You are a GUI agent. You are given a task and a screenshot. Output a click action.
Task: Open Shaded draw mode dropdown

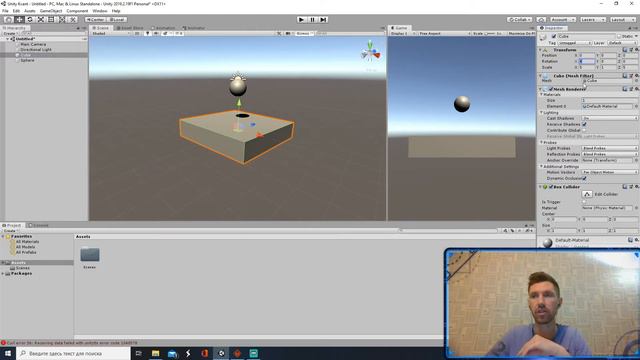[110, 33]
